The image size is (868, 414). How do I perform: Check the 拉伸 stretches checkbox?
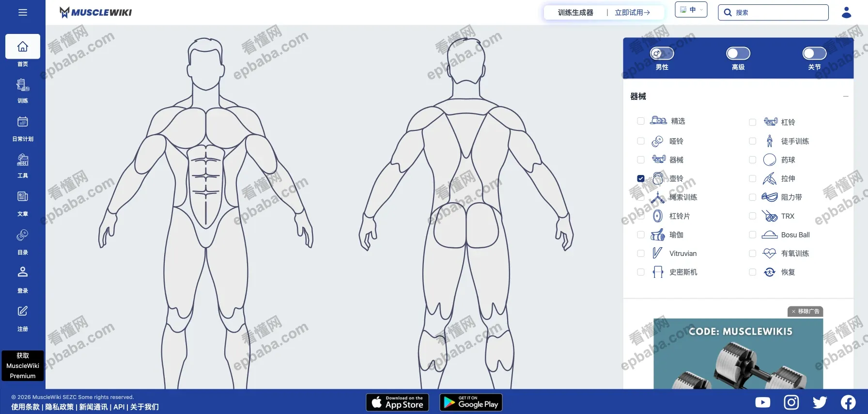click(x=753, y=178)
